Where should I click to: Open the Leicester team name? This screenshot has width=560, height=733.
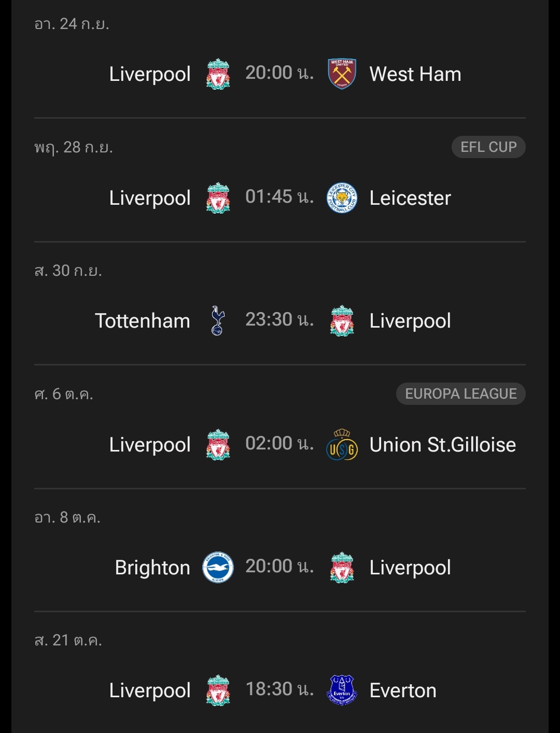[x=410, y=198]
